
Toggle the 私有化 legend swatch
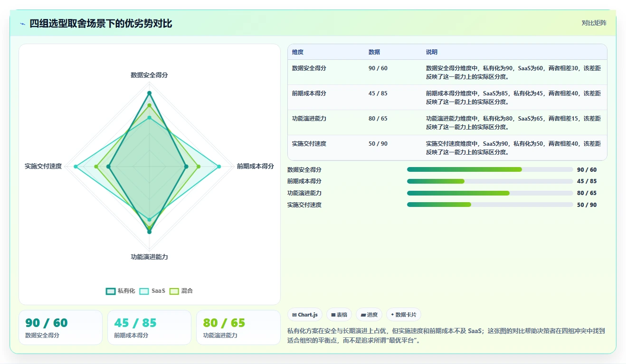click(111, 291)
